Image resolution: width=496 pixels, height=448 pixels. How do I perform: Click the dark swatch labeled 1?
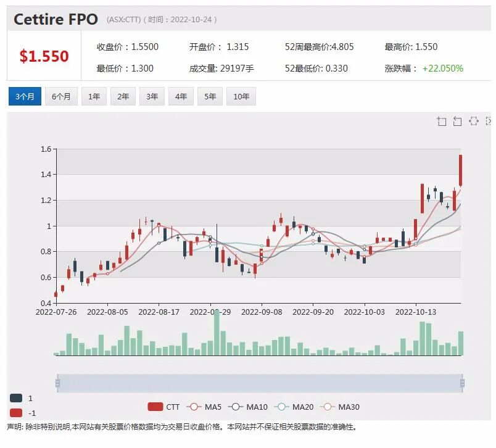coord(16,398)
